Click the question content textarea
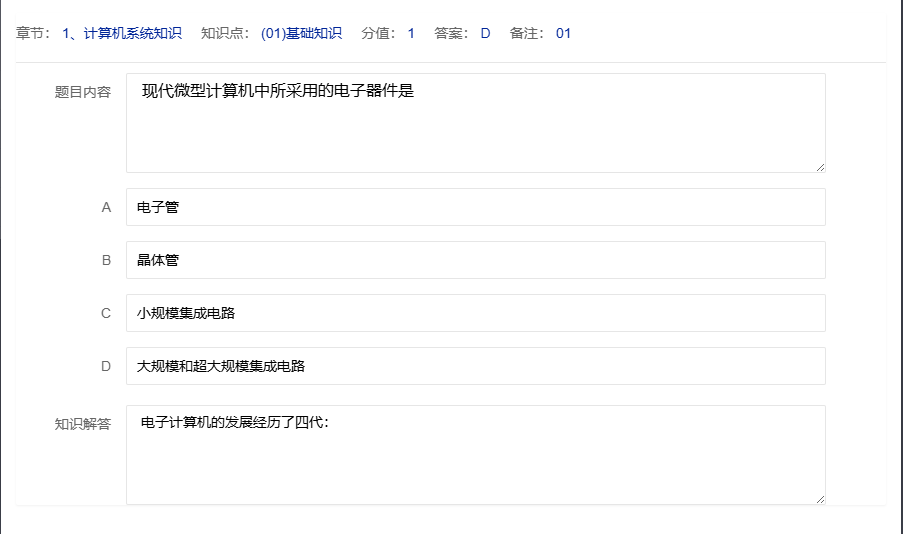This screenshot has height=534, width=903. (475, 122)
